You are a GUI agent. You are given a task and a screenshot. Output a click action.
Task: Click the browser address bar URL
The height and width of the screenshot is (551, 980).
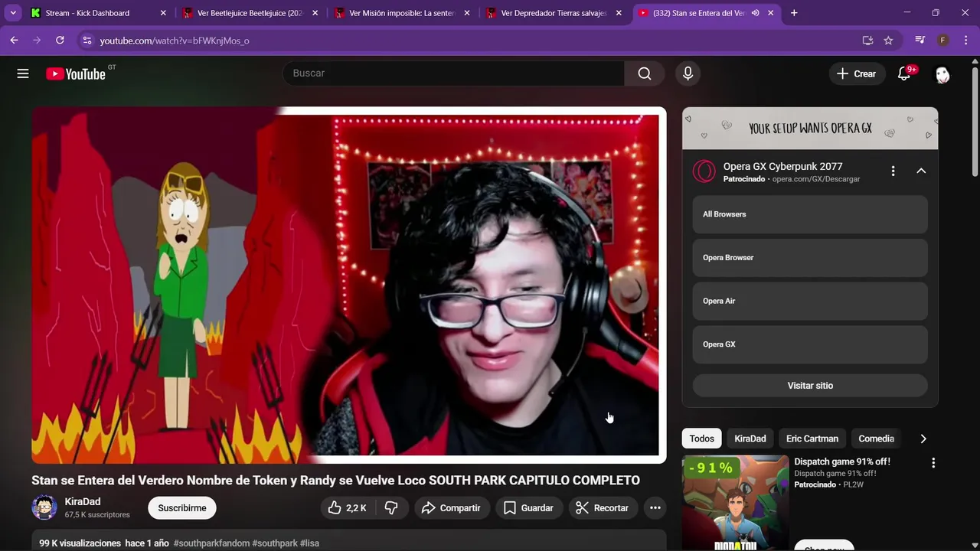[175, 41]
